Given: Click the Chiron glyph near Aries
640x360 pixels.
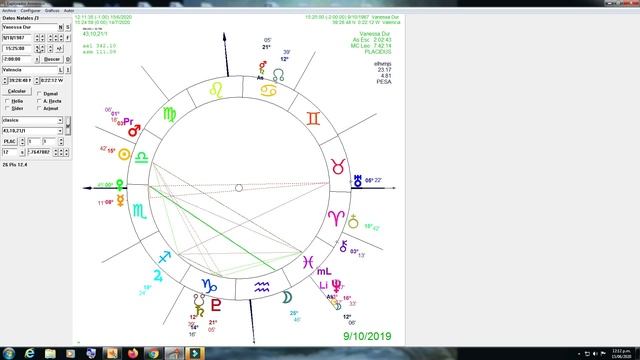Looking at the screenshot, I should pyautogui.click(x=344, y=246).
